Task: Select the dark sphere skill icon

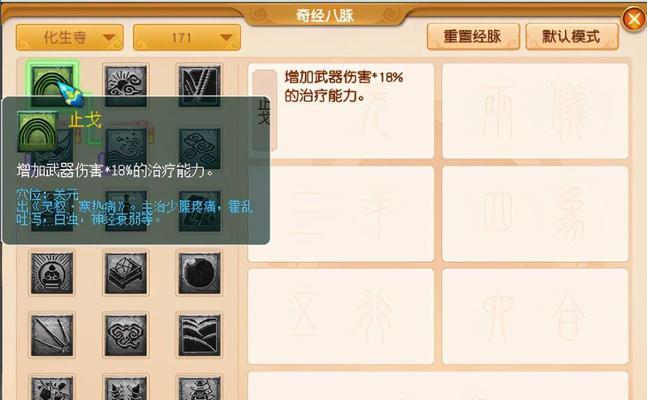Action: 199,273
